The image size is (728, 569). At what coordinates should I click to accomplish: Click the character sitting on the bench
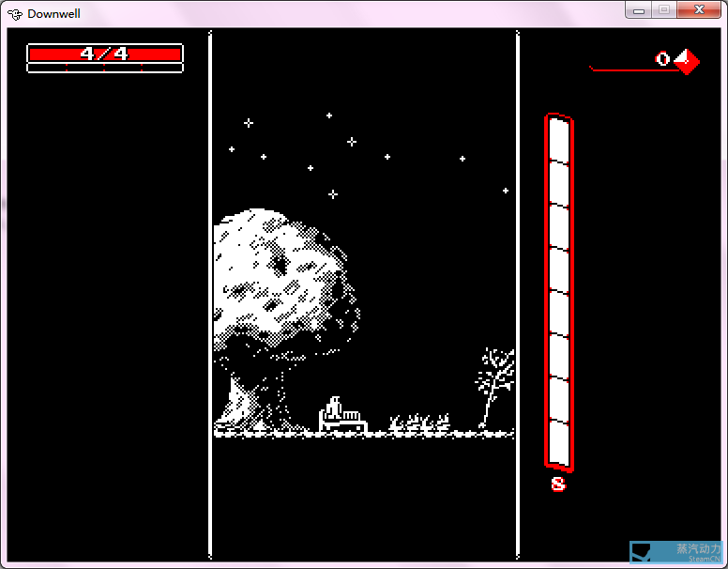334,407
